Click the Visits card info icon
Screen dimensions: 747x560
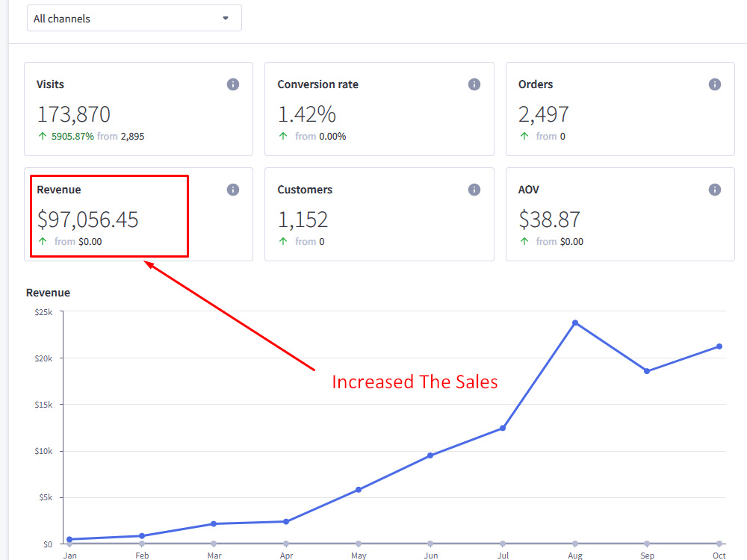click(232, 84)
